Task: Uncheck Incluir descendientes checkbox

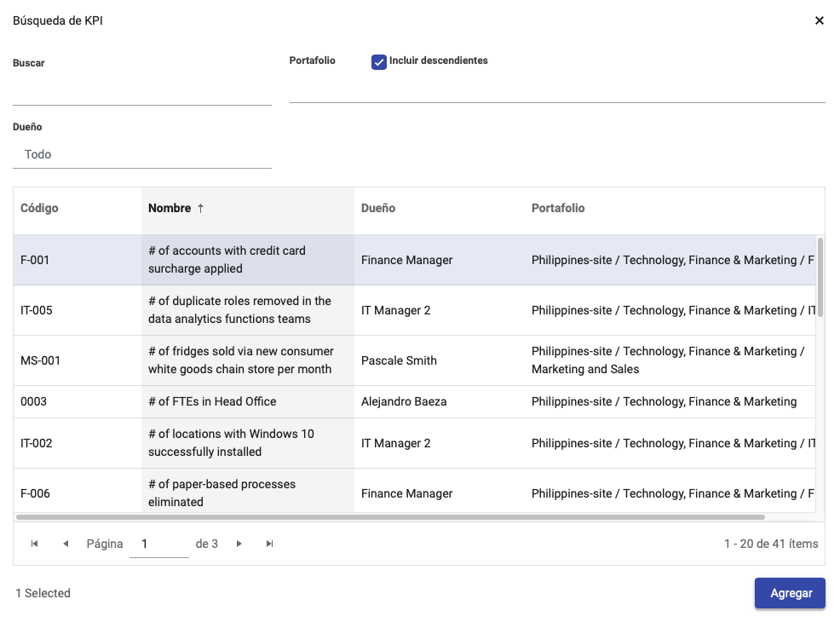Action: (x=379, y=62)
